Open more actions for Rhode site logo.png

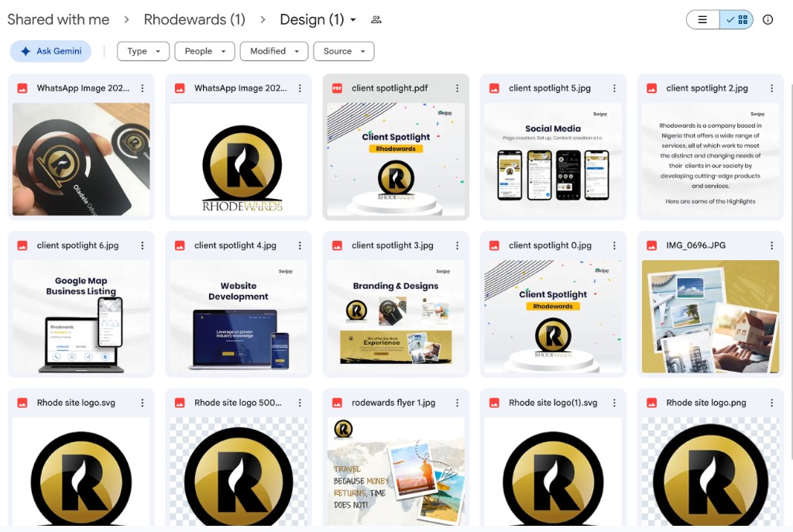(772, 403)
